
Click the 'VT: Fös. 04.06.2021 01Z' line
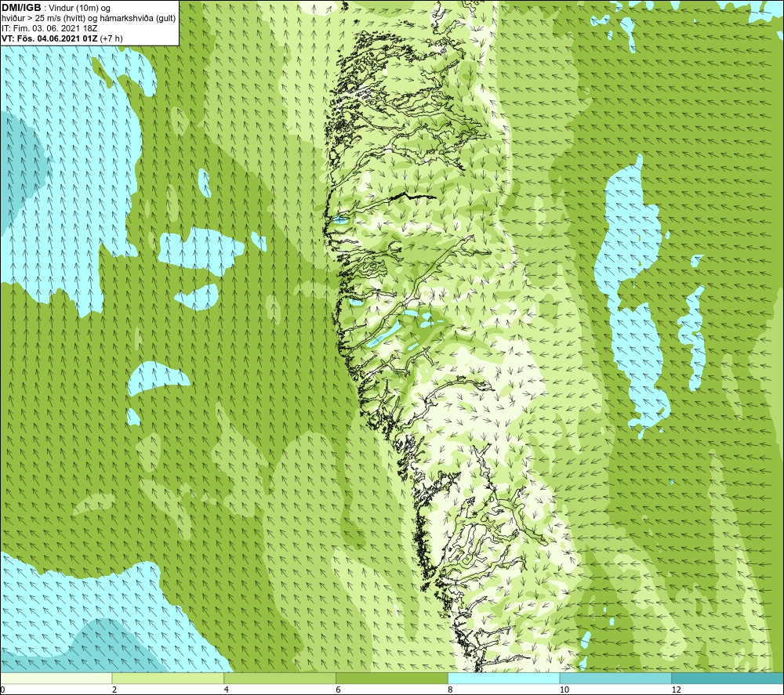pos(49,38)
